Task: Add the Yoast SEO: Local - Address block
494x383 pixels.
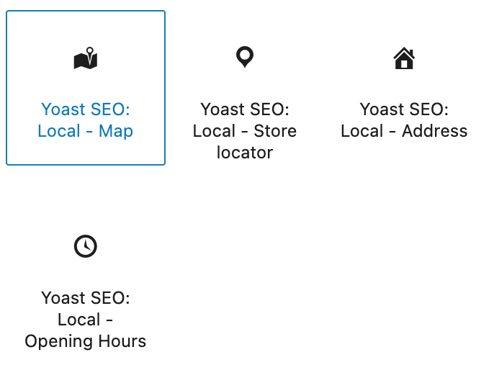Action: (404, 88)
